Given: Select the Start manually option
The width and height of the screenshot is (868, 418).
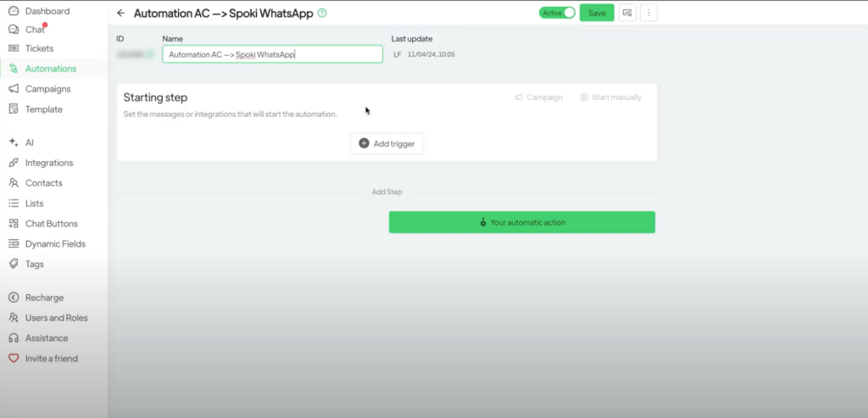Looking at the screenshot, I should pos(610,98).
